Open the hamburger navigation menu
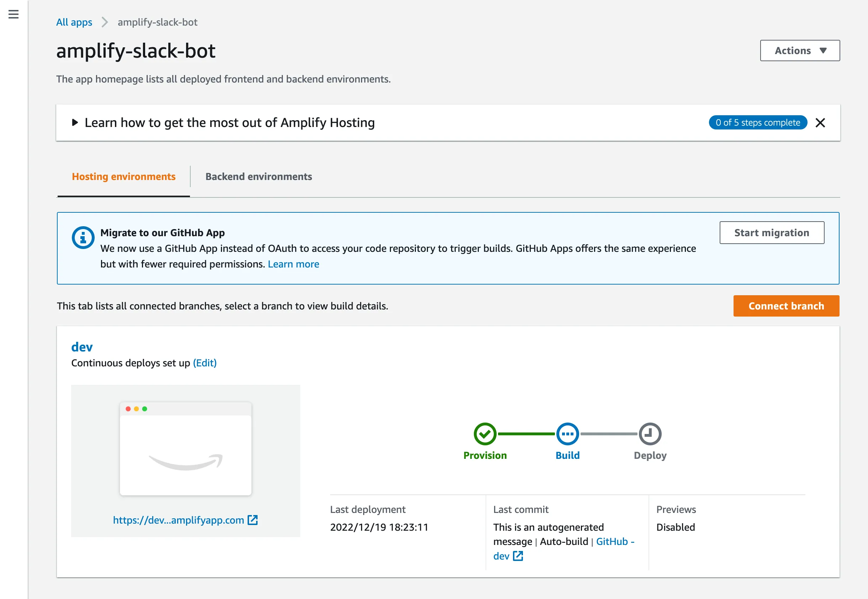 point(14,14)
